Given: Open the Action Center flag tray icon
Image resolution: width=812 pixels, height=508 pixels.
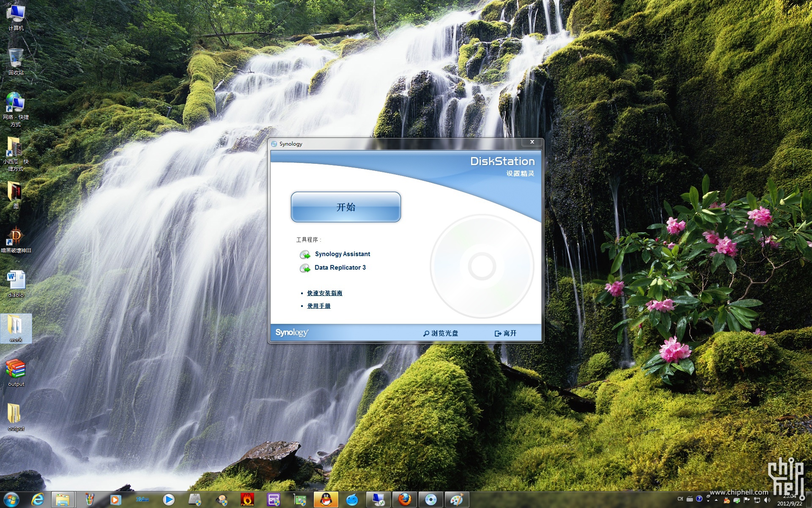Looking at the screenshot, I should pos(747,500).
